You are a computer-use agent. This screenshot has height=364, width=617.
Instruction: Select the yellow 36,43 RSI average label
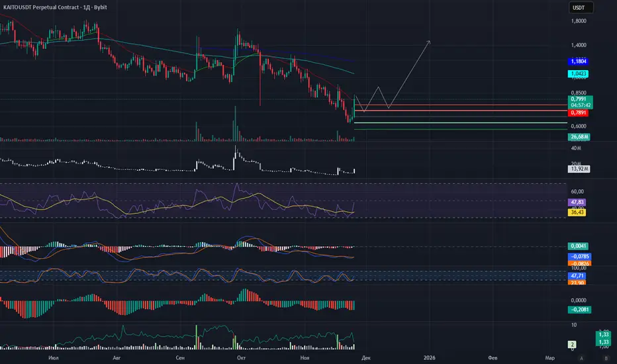click(577, 212)
